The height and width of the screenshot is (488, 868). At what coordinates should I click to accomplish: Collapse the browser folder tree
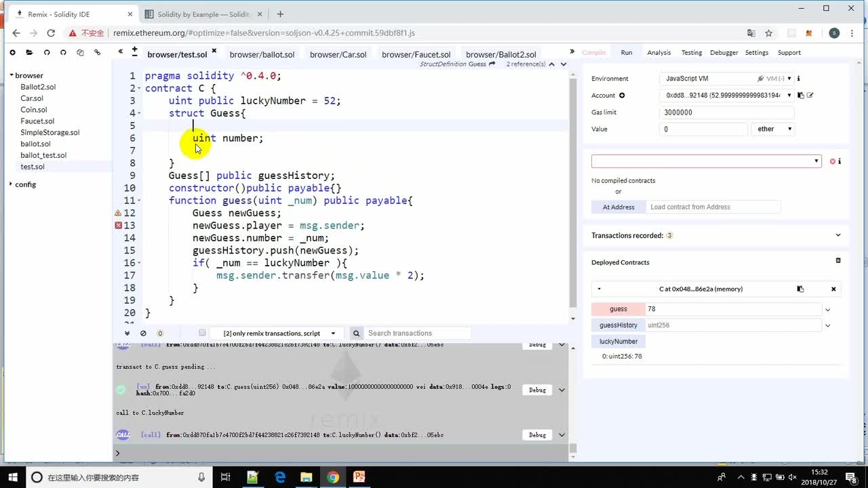(x=11, y=75)
